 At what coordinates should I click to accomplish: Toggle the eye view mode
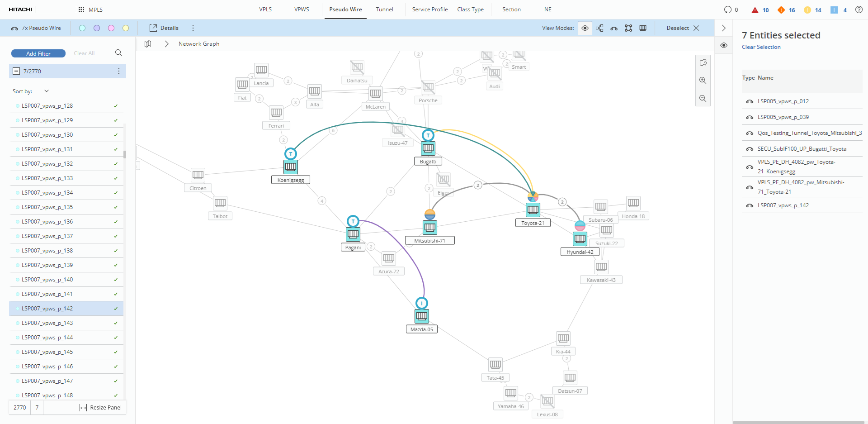[x=585, y=28]
